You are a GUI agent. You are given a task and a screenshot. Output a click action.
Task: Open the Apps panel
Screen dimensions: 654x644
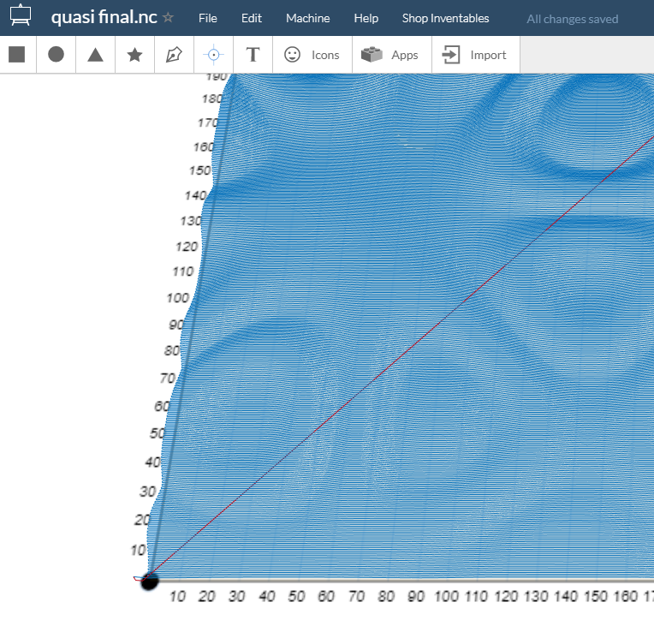pos(392,55)
